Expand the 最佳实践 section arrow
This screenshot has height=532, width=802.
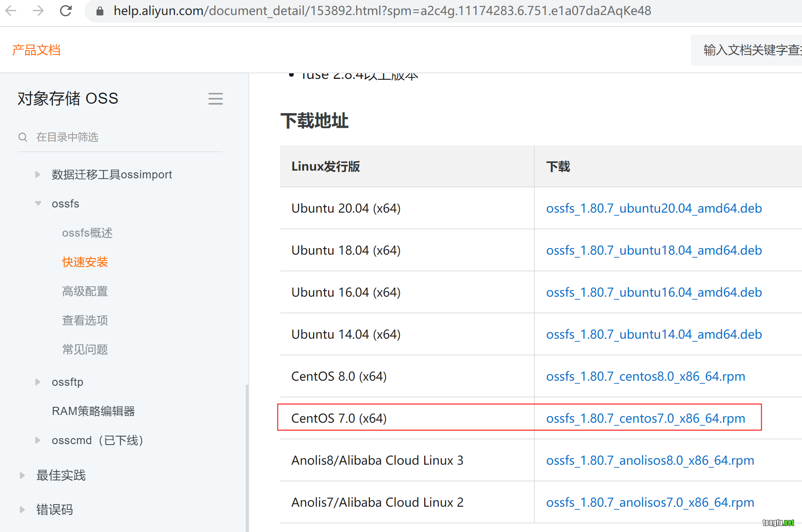(x=22, y=475)
